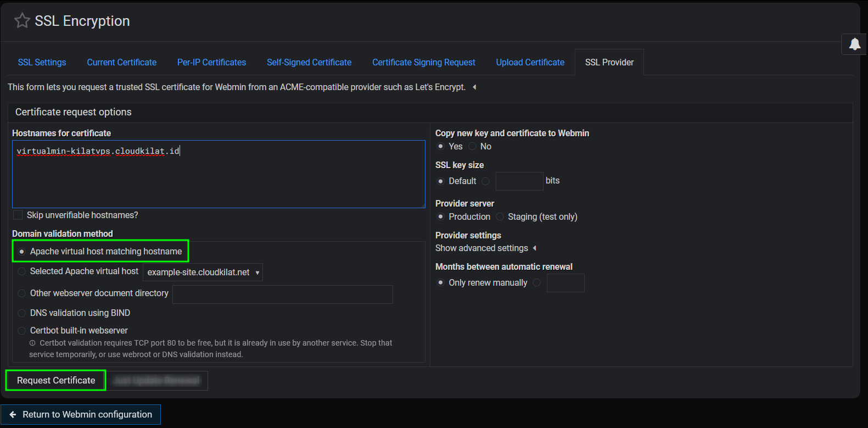Switch to the SSL Settings tab

tap(42, 63)
